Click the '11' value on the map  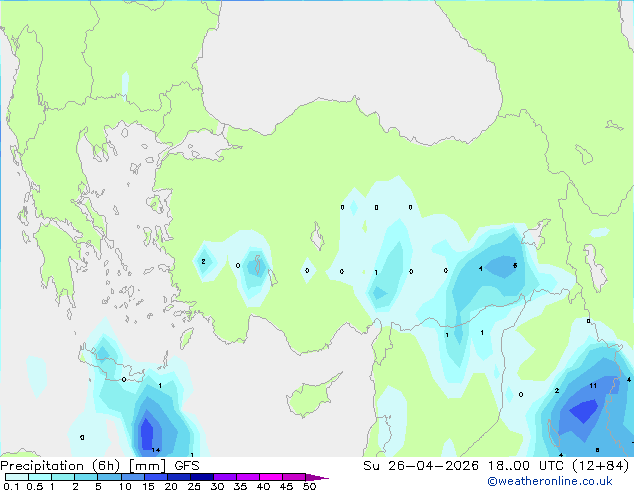pos(593,386)
